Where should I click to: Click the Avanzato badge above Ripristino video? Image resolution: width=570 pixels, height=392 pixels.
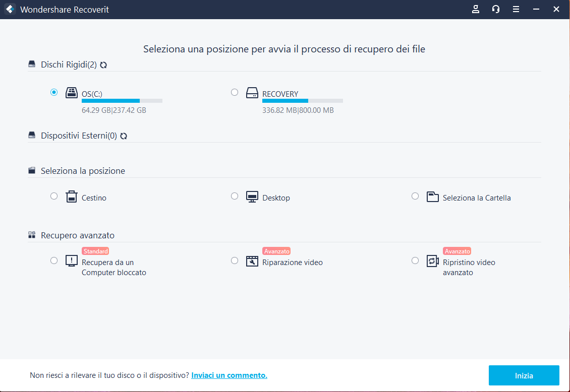[x=458, y=251]
